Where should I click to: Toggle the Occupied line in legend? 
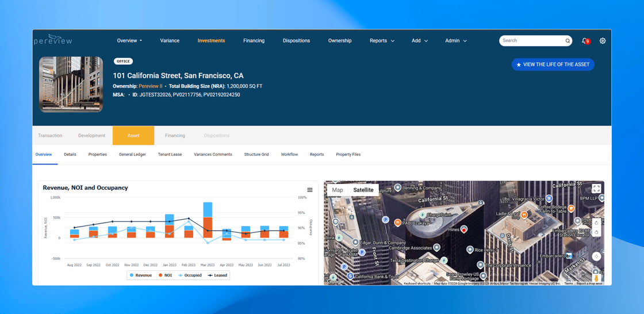[x=189, y=275]
